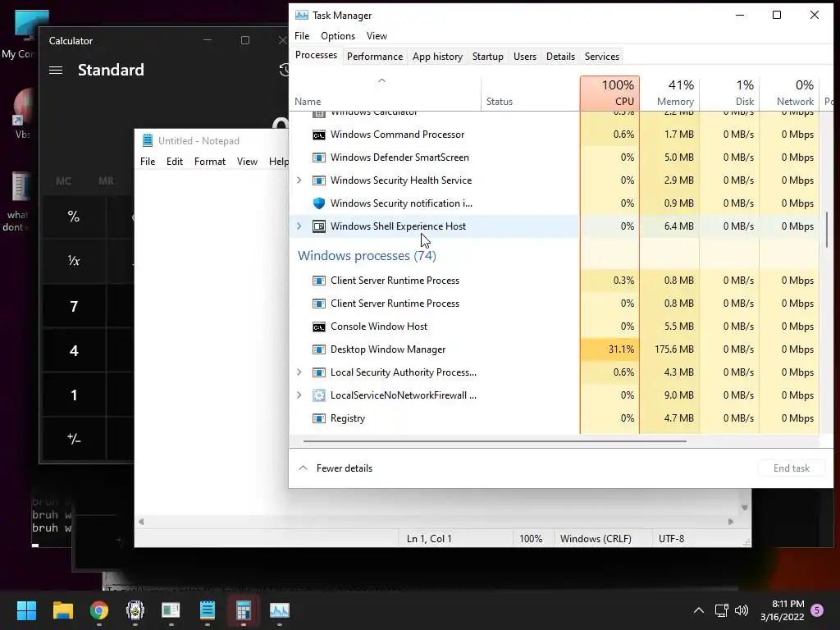Click the Status column header

[531, 94]
